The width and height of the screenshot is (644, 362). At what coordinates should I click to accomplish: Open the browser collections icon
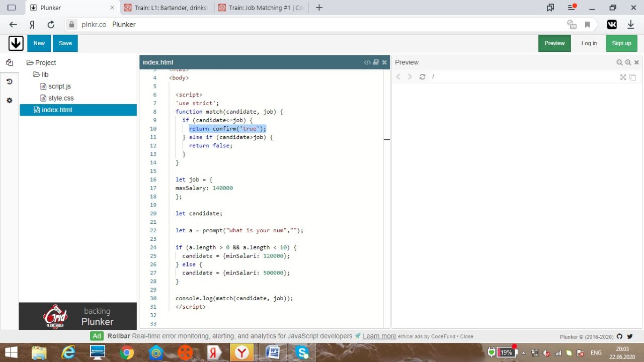coord(550,8)
